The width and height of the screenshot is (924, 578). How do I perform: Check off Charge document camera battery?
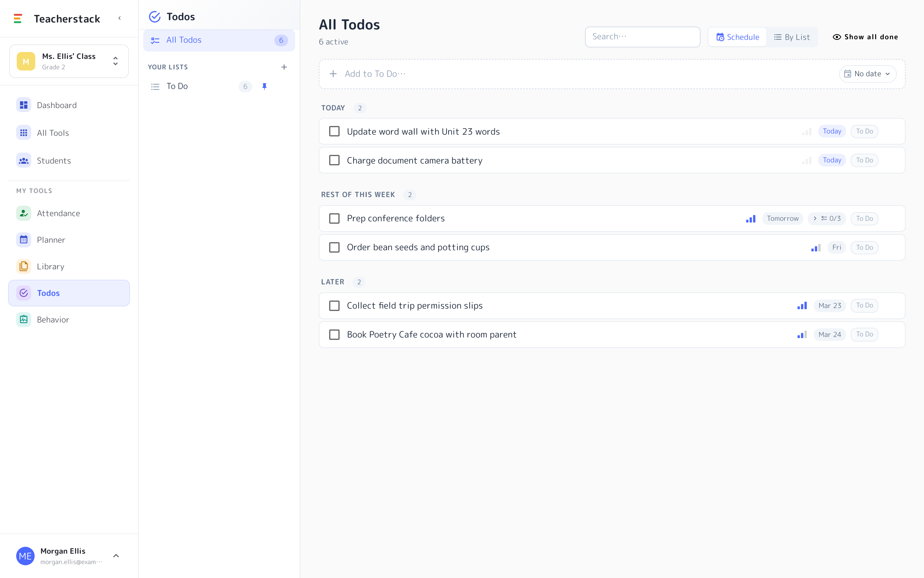(x=334, y=160)
